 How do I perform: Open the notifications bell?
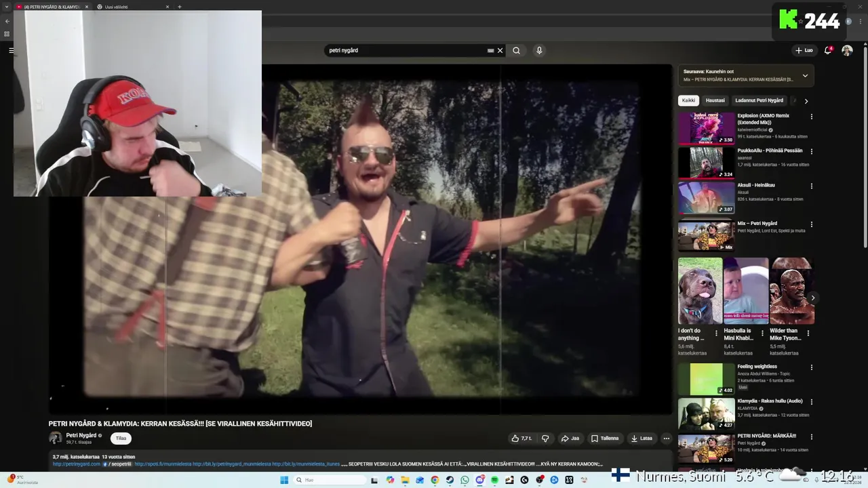point(828,50)
